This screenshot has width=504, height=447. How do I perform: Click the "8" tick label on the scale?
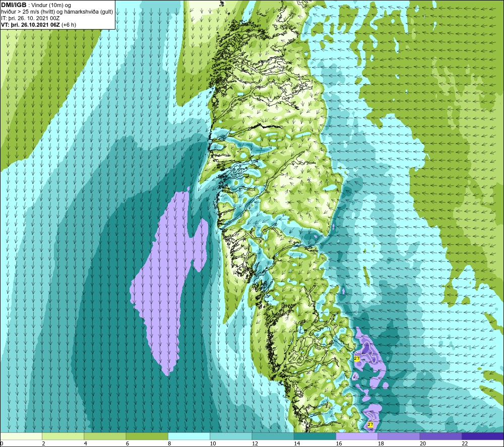[x=170, y=443]
